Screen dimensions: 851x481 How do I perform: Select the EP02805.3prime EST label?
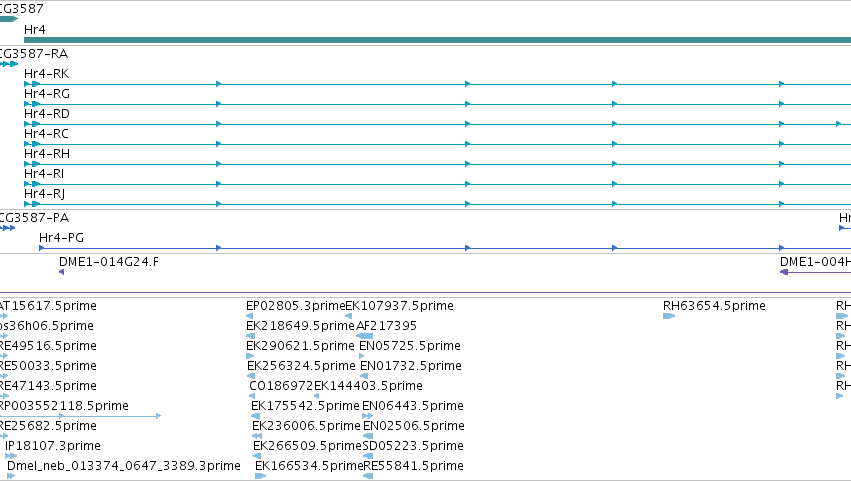[296, 306]
